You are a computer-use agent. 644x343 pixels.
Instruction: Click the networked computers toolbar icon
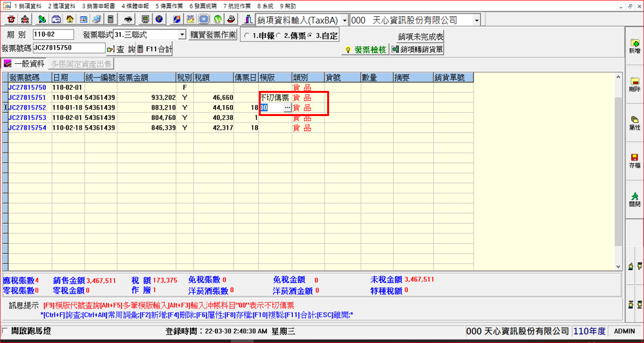tap(97, 19)
